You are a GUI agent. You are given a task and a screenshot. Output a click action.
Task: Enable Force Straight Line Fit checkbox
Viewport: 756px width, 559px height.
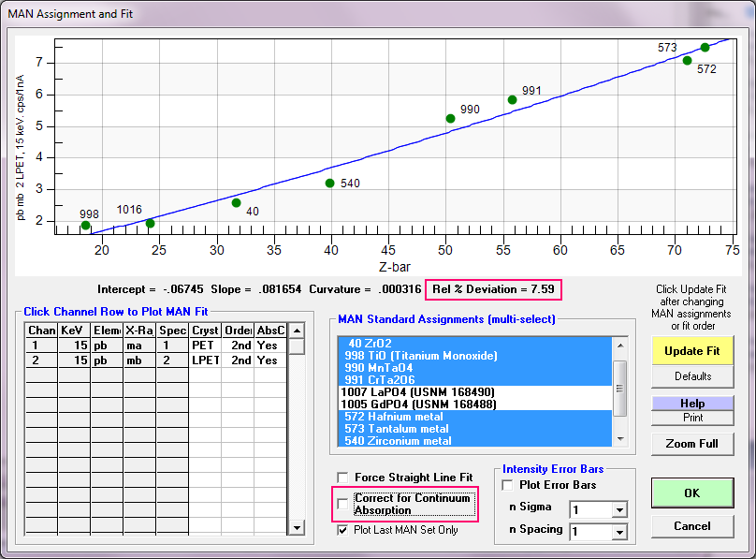(x=342, y=478)
